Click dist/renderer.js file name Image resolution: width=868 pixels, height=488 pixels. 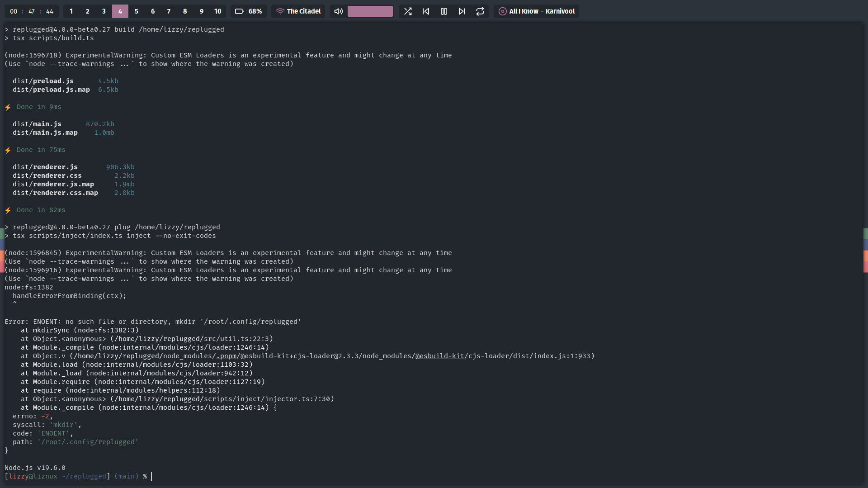coord(45,167)
